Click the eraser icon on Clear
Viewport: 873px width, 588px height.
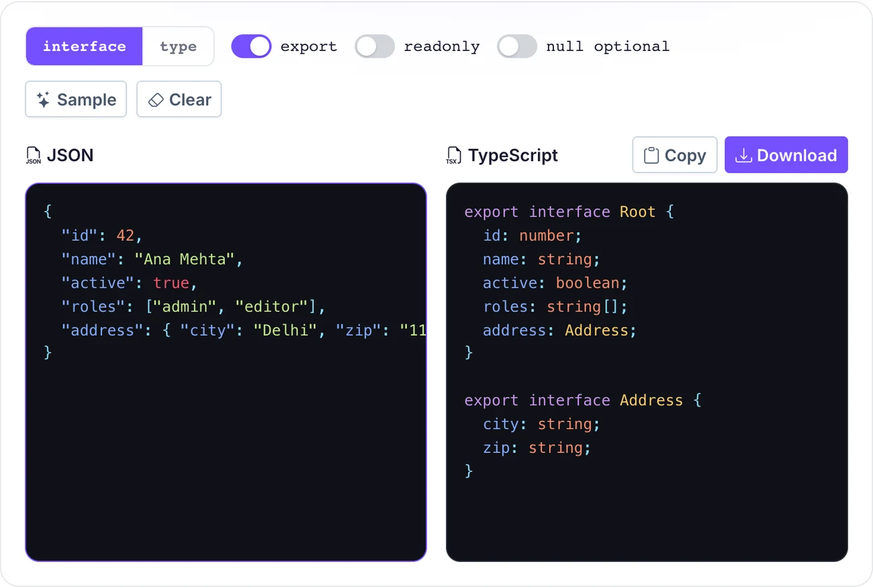pos(156,100)
